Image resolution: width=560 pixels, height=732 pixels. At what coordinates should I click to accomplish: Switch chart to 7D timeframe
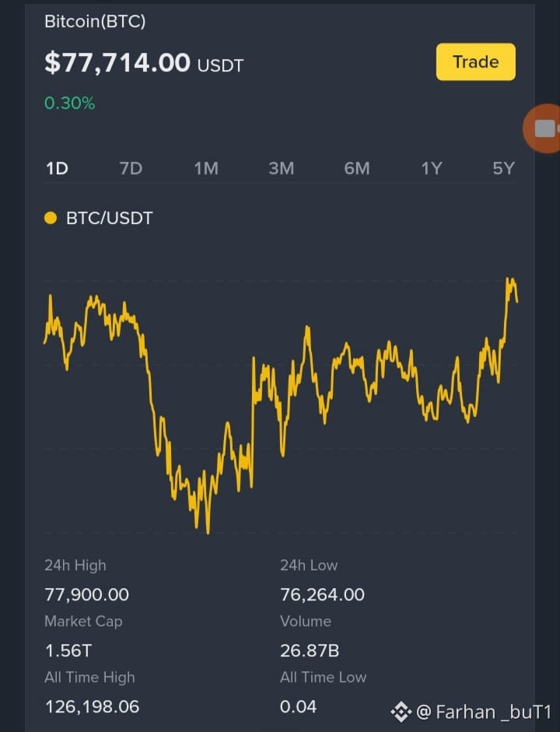click(x=131, y=168)
